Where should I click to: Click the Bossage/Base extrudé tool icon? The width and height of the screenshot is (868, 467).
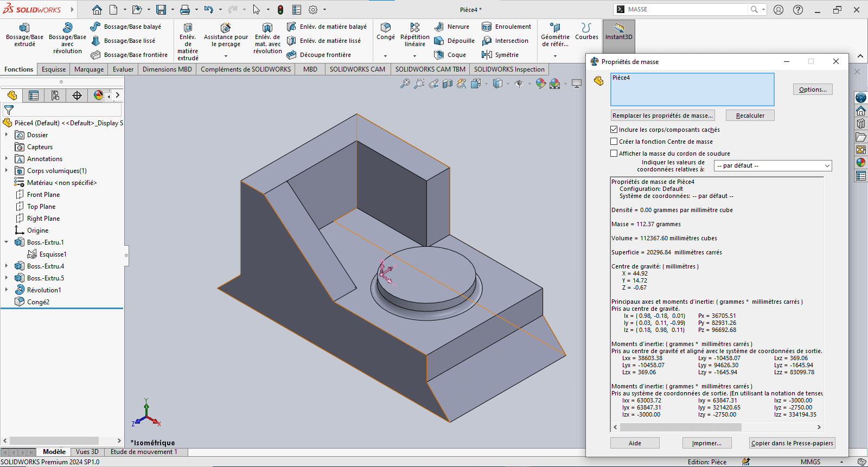coord(24,28)
